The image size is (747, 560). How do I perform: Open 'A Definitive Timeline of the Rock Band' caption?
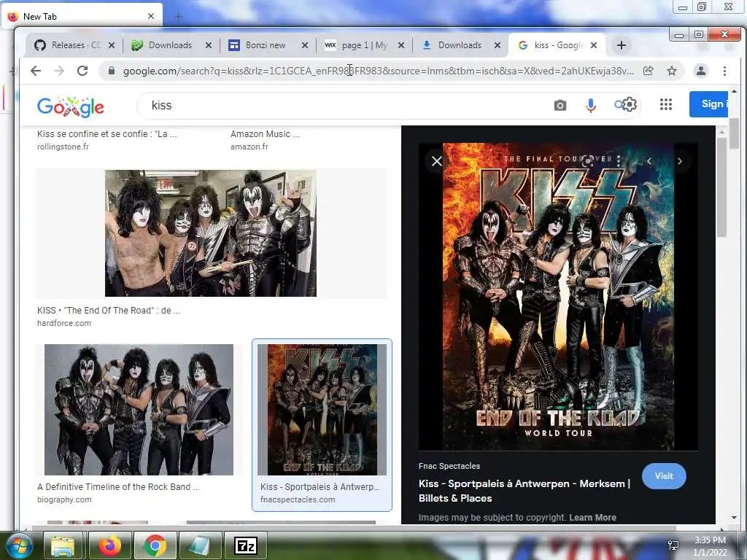tap(119, 486)
